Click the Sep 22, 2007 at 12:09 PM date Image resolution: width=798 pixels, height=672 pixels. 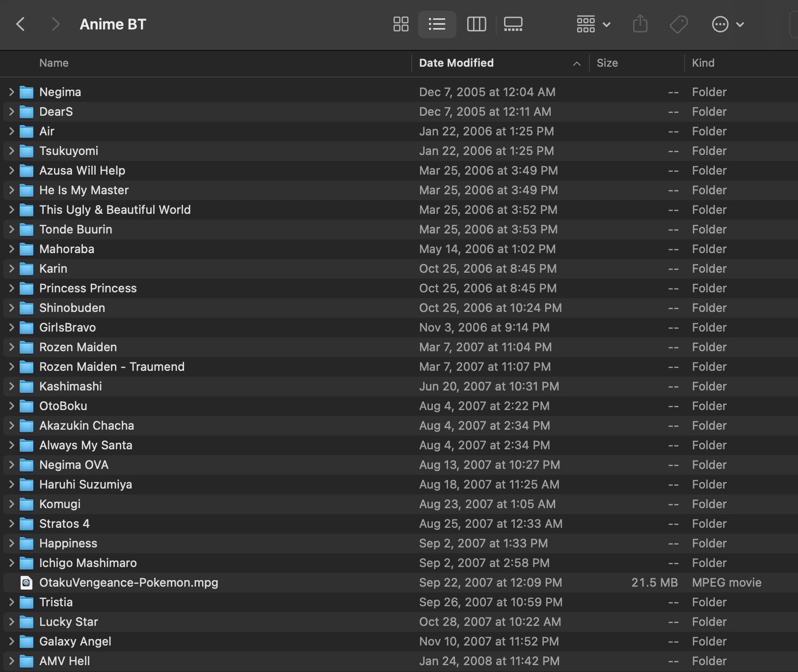click(x=490, y=582)
